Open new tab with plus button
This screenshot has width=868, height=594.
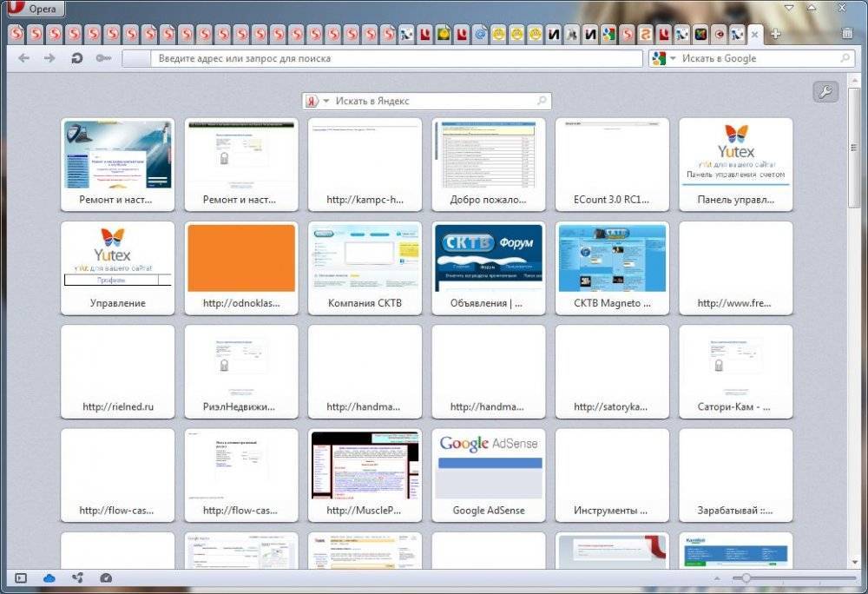pyautogui.click(x=775, y=34)
